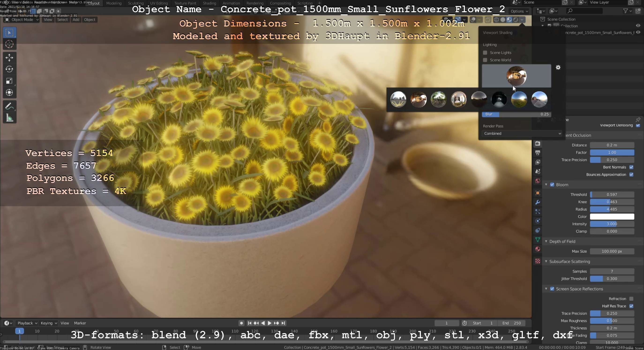This screenshot has width=644, height=350.
Task: Add a new collection in the outliner
Action: (x=638, y=11)
